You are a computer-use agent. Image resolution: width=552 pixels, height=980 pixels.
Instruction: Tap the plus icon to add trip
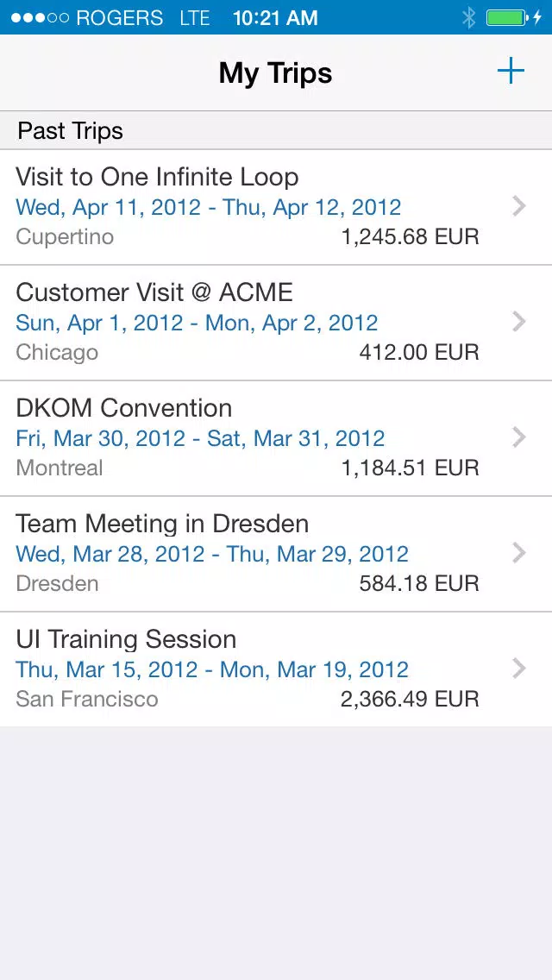pos(511,72)
